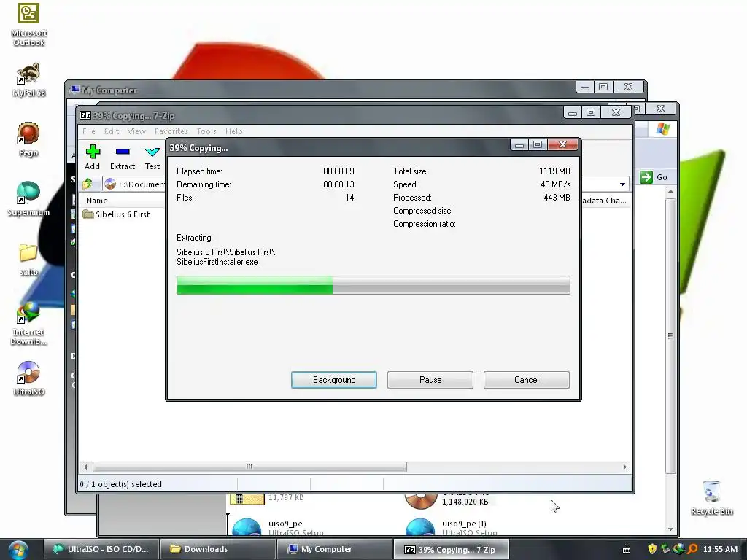Select the uiso9_pe setup file icon
Viewport: 747px width, 560px height.
[247, 528]
